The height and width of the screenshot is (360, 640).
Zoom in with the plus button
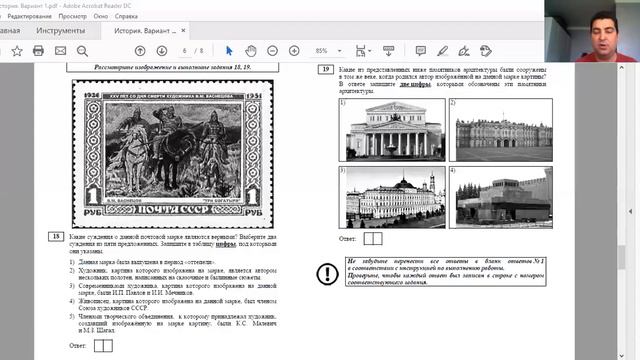(x=294, y=51)
